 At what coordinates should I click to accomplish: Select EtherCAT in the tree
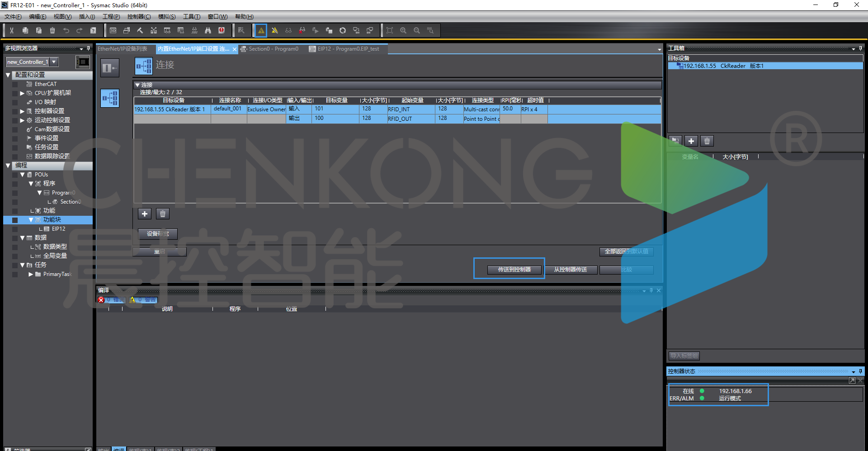click(x=46, y=84)
